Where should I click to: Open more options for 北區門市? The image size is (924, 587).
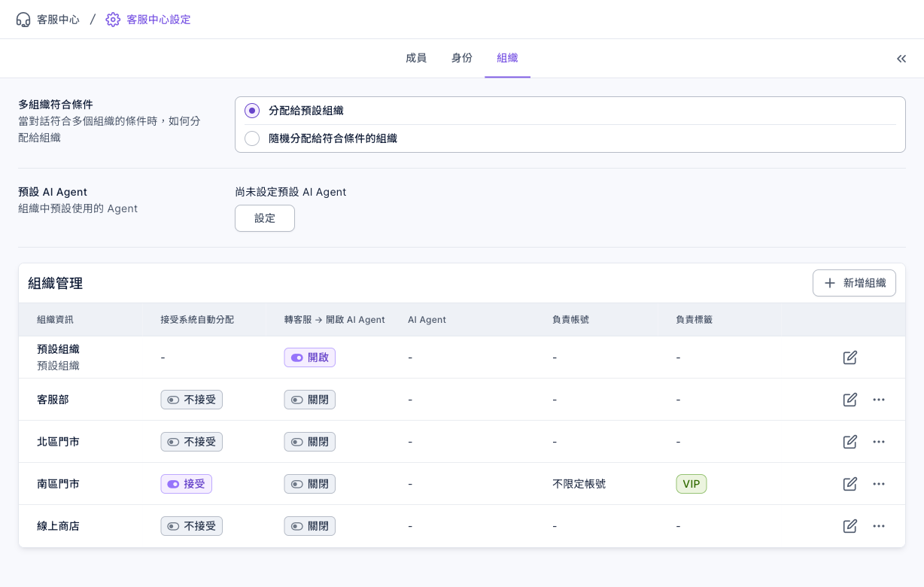click(879, 442)
